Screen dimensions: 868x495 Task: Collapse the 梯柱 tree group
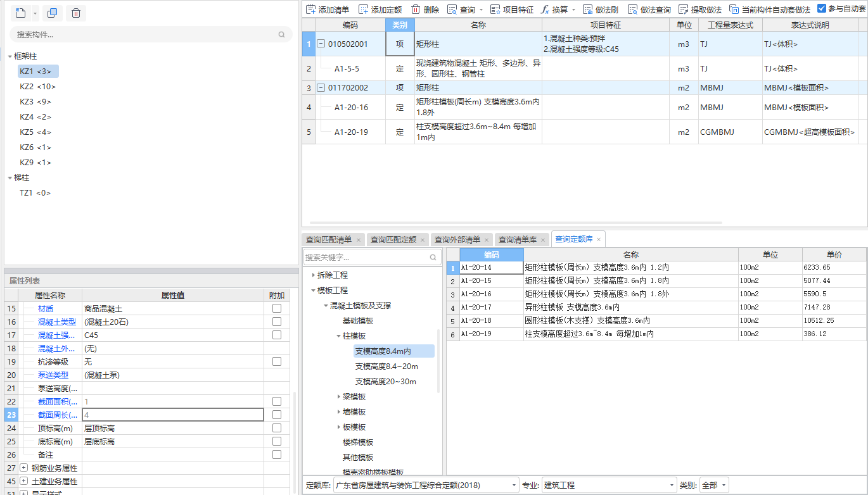(x=10, y=178)
